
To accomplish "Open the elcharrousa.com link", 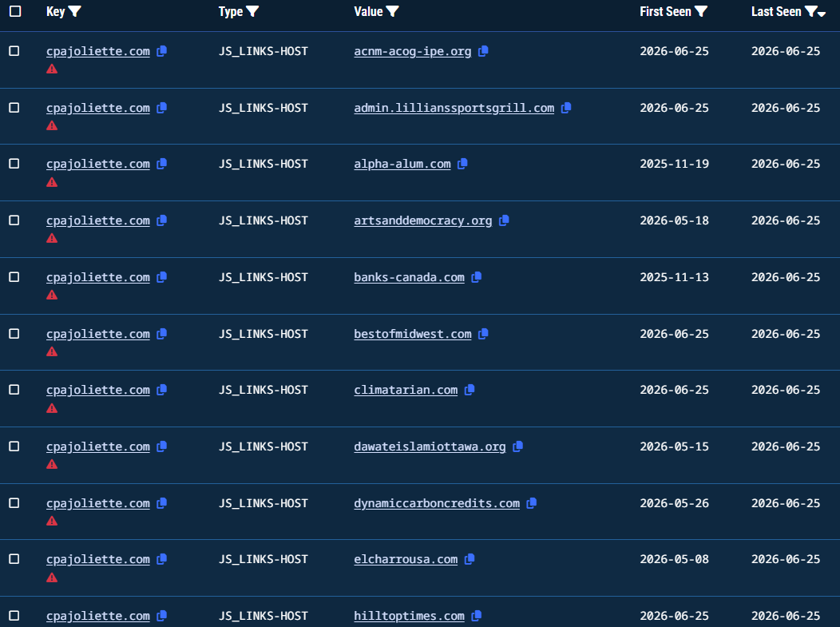I will [x=406, y=559].
